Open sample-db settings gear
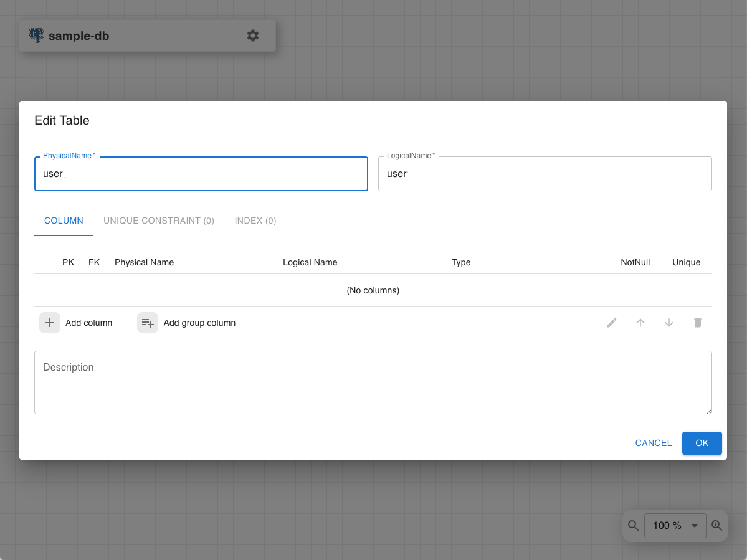Screen dimensions: 747x560 pyautogui.click(x=252, y=36)
